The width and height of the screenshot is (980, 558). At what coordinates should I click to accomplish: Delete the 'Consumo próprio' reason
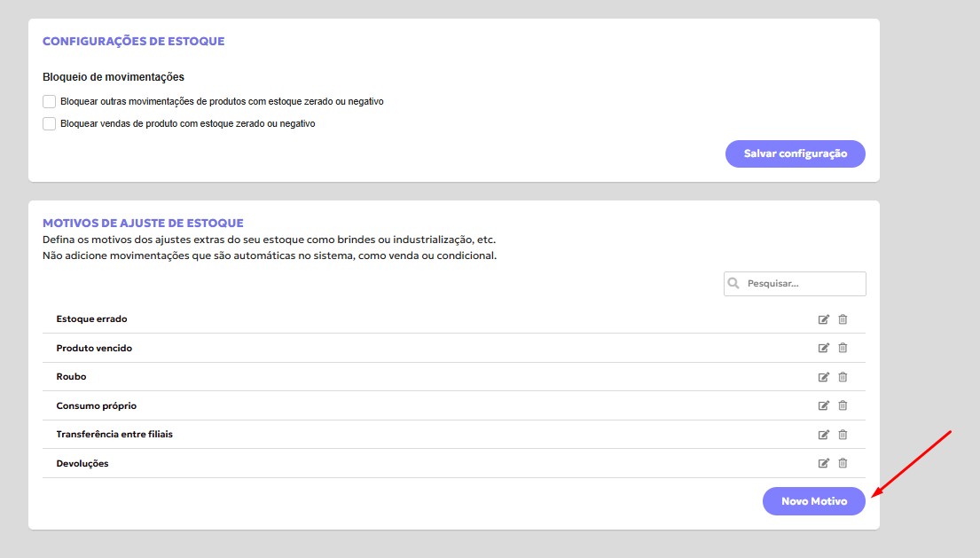tap(843, 405)
